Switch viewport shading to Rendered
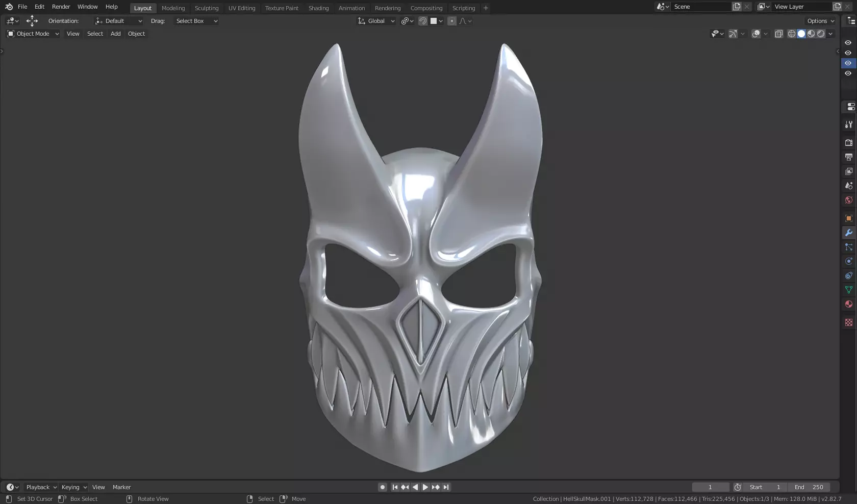The height and width of the screenshot is (504, 857). [821, 34]
